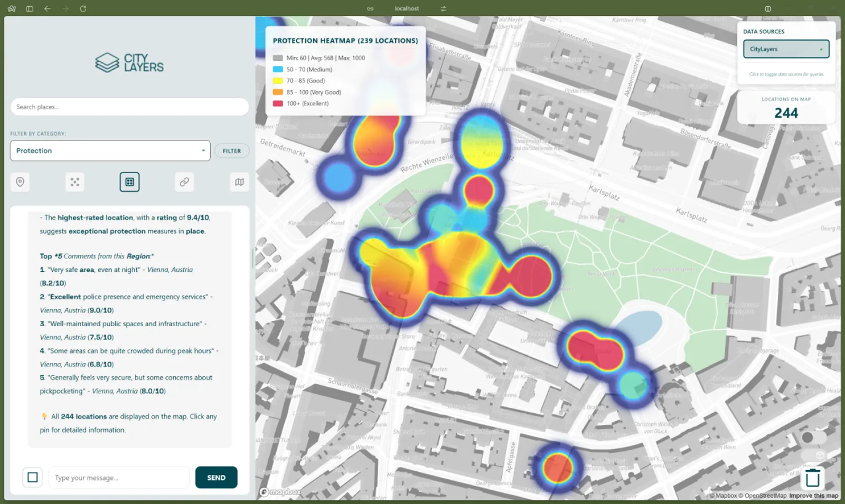Click the browser app icon at far left
Screen dimensions: 845x504
tap(12, 8)
